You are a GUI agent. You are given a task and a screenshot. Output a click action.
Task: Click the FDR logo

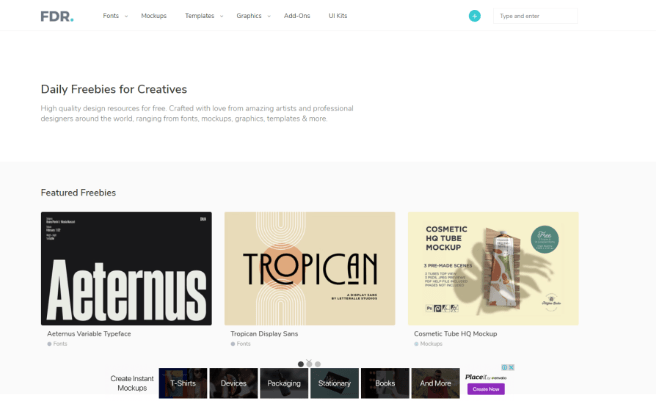click(x=57, y=16)
